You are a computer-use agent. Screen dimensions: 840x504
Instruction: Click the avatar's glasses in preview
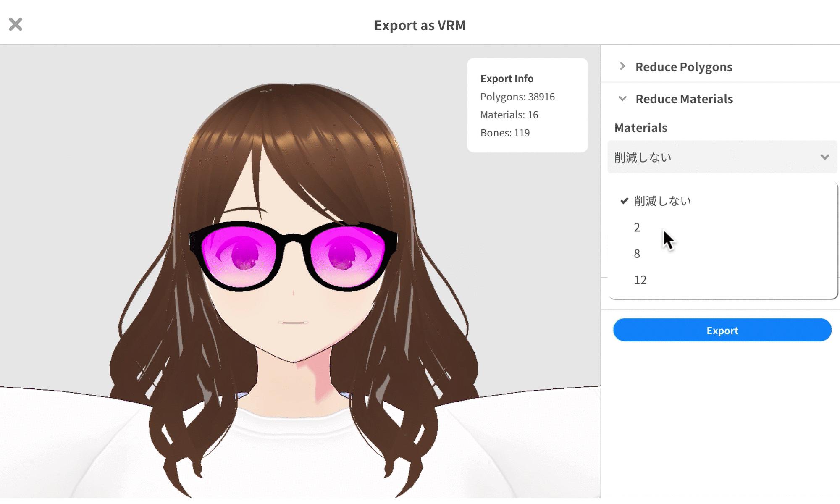(x=294, y=256)
